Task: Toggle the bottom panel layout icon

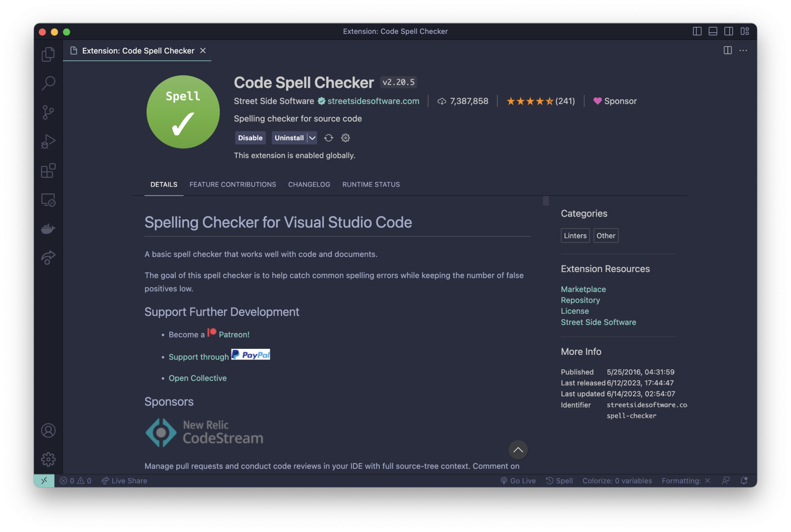Action: 713,31
